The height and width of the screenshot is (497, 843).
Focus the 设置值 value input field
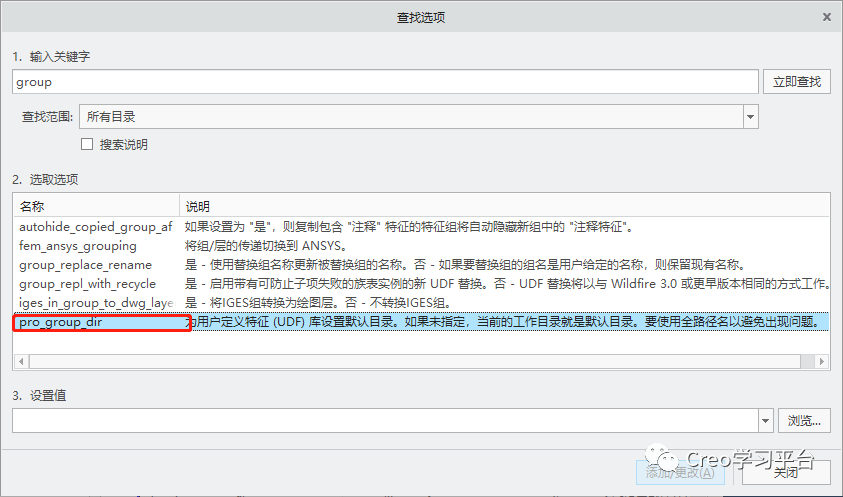[385, 421]
